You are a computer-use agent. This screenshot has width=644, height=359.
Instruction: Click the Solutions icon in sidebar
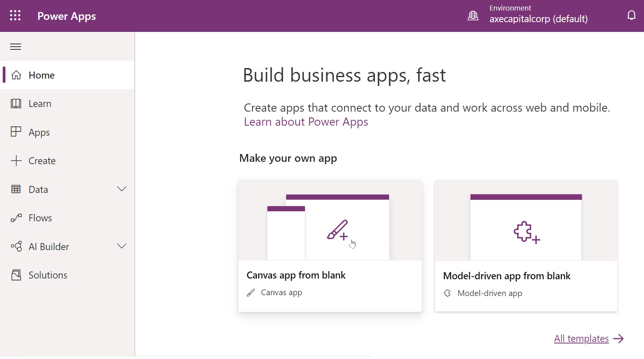(x=16, y=275)
